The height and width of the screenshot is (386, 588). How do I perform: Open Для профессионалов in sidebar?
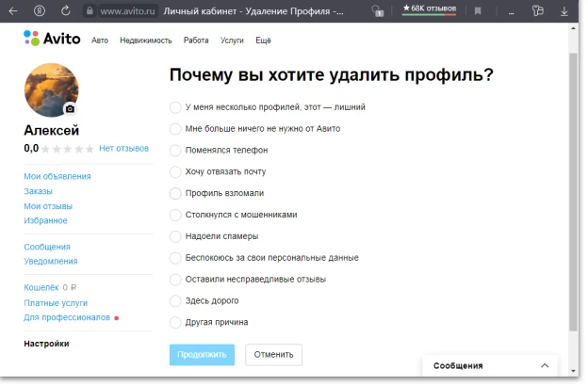[x=67, y=317]
